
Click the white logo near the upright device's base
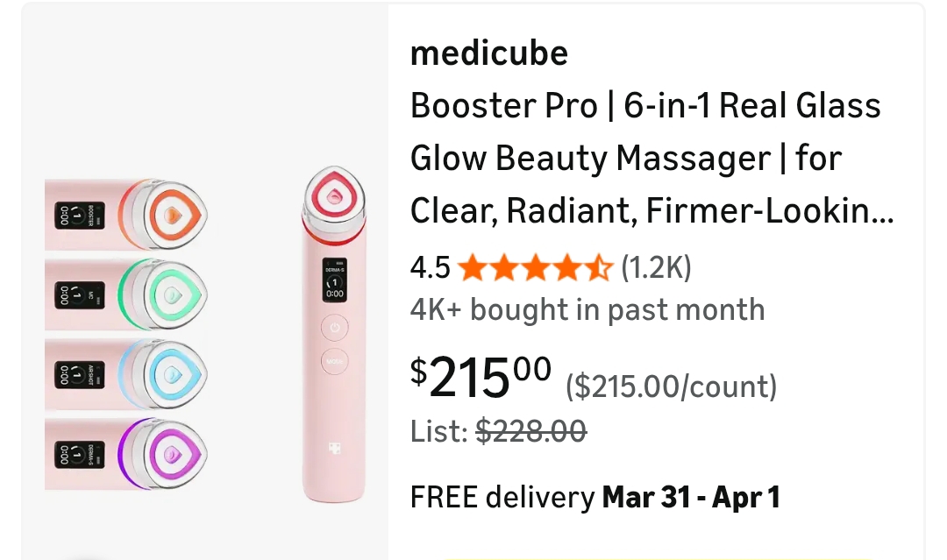[x=335, y=447]
